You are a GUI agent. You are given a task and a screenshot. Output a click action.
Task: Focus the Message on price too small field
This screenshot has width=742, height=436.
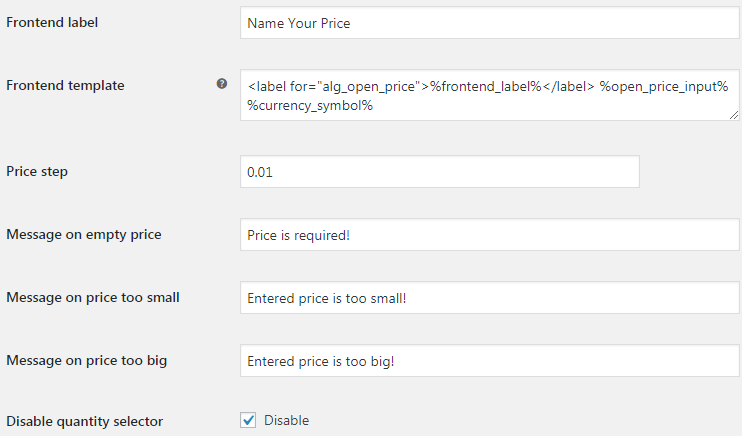(490, 297)
